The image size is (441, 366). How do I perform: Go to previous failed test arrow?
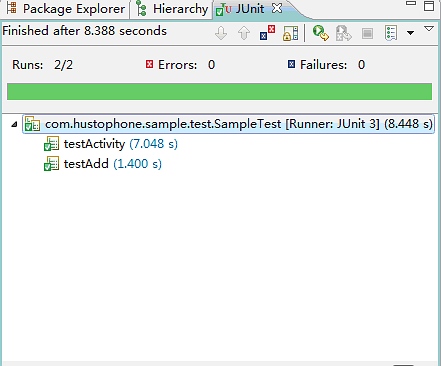coord(244,33)
